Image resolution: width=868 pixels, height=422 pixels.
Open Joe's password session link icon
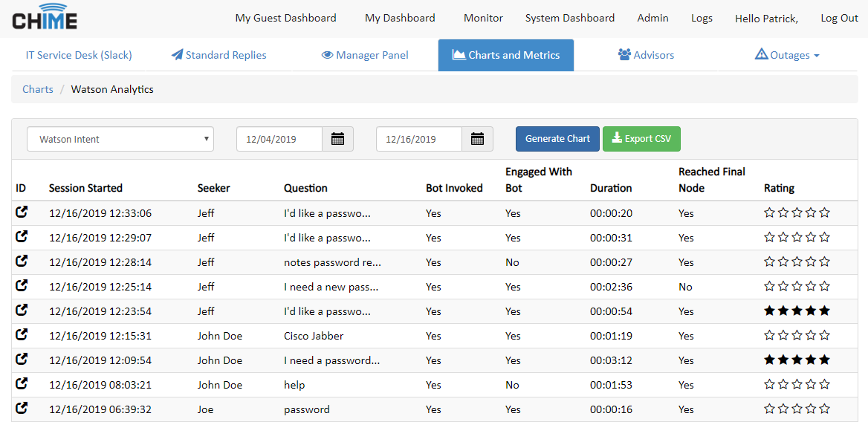coord(22,409)
